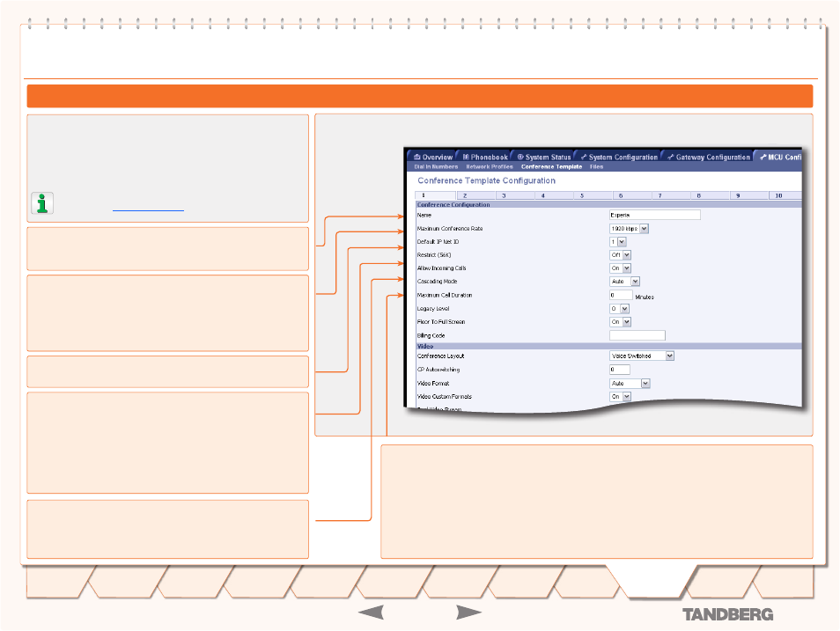
Task: Select conference template tab 4
Action: [554, 195]
